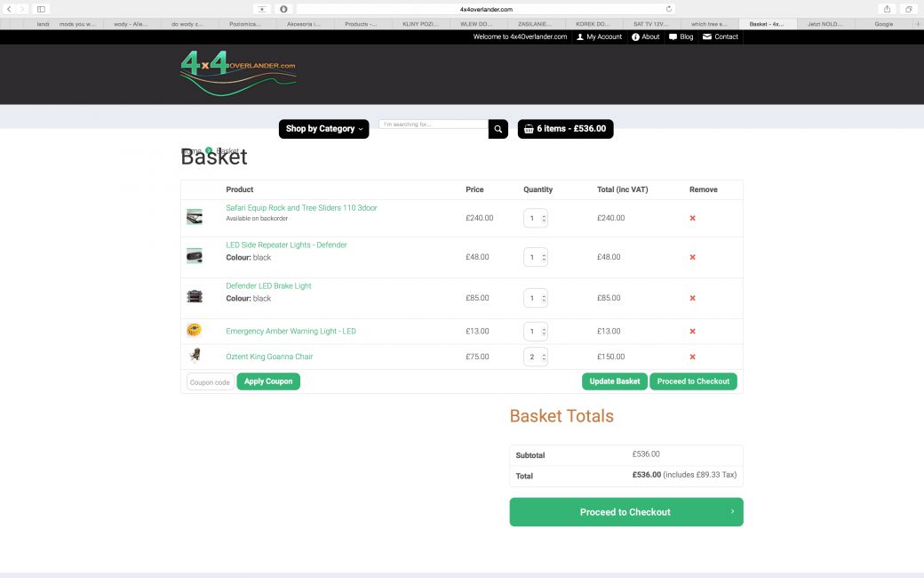This screenshot has height=578, width=924.
Task: Click the magnifier search button
Action: click(498, 129)
